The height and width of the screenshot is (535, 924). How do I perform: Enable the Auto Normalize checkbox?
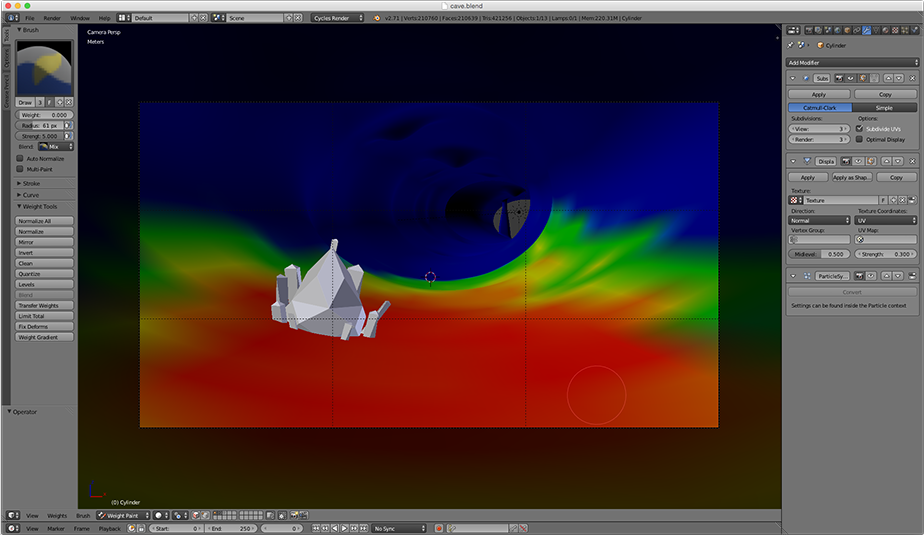[x=21, y=158]
